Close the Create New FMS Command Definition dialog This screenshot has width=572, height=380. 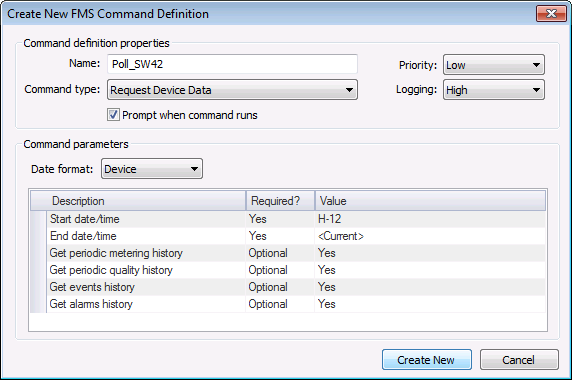[551, 14]
